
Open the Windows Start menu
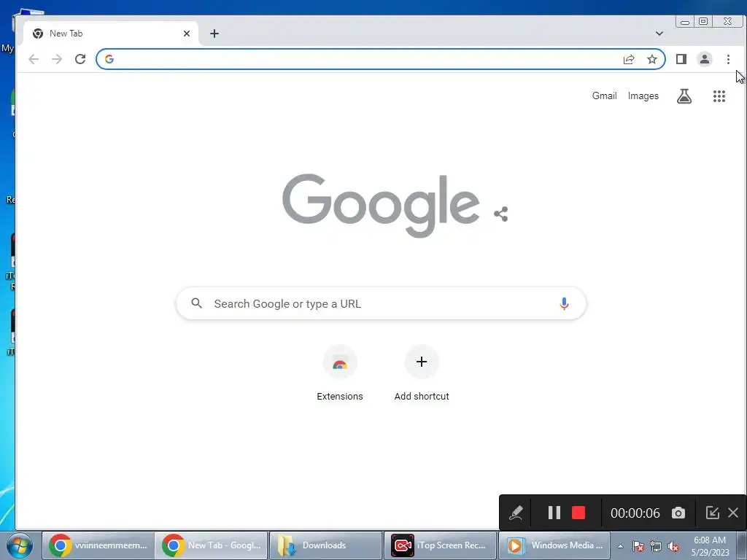coord(20,545)
